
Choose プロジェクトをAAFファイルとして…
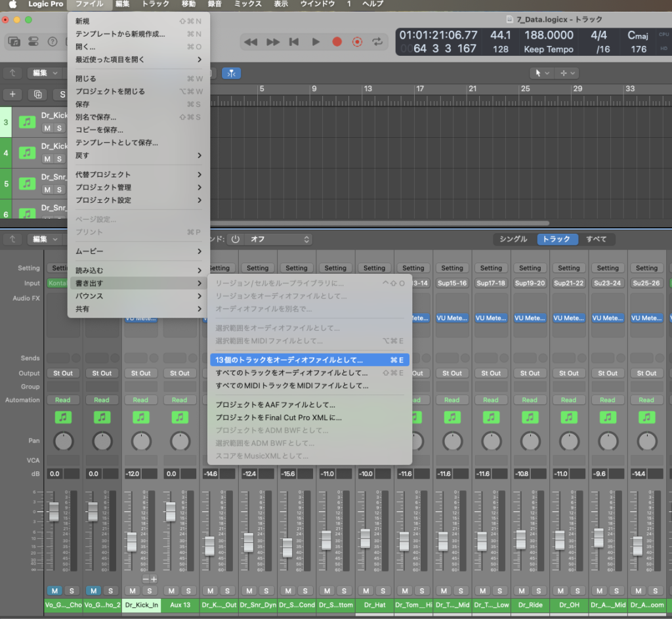click(x=310, y=404)
